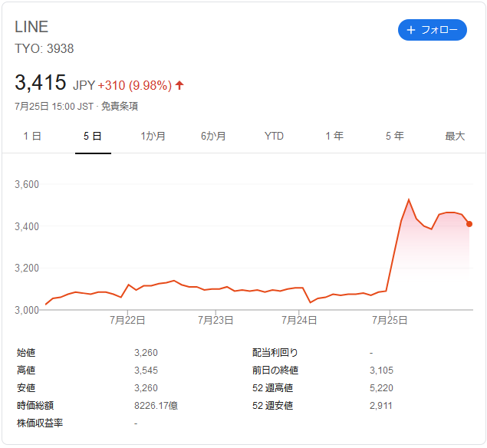Click the 52 週安値 value 2,911

[x=380, y=406]
